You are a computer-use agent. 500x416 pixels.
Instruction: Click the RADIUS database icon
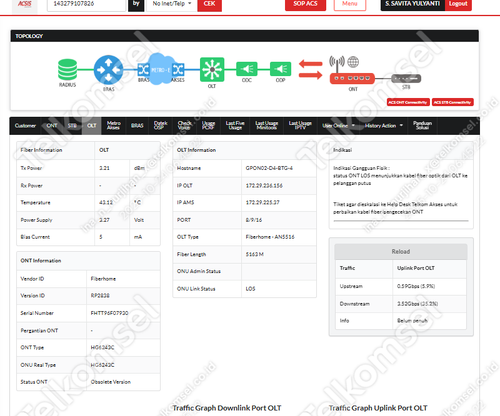(x=67, y=69)
